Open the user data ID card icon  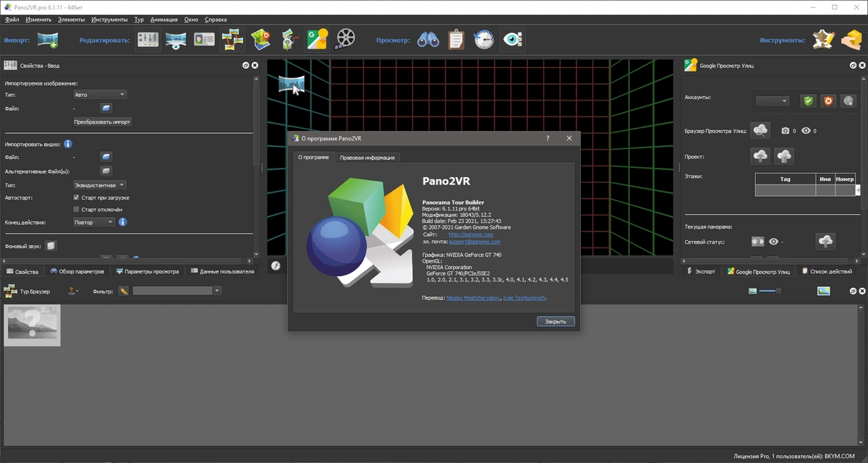(x=204, y=39)
